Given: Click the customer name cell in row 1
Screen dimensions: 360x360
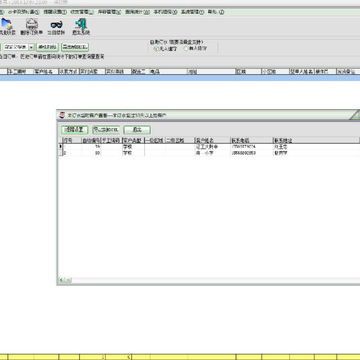Looking at the screenshot, I should (212, 146).
